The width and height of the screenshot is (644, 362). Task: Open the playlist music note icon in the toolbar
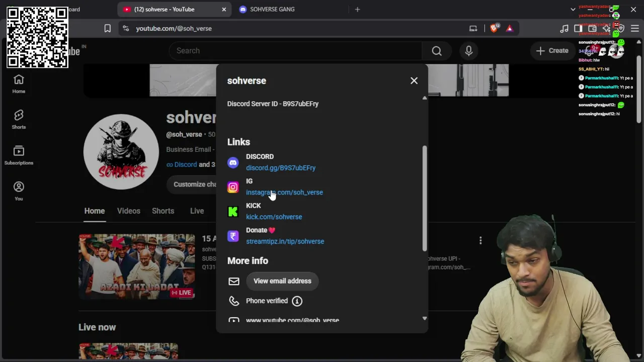565,29
